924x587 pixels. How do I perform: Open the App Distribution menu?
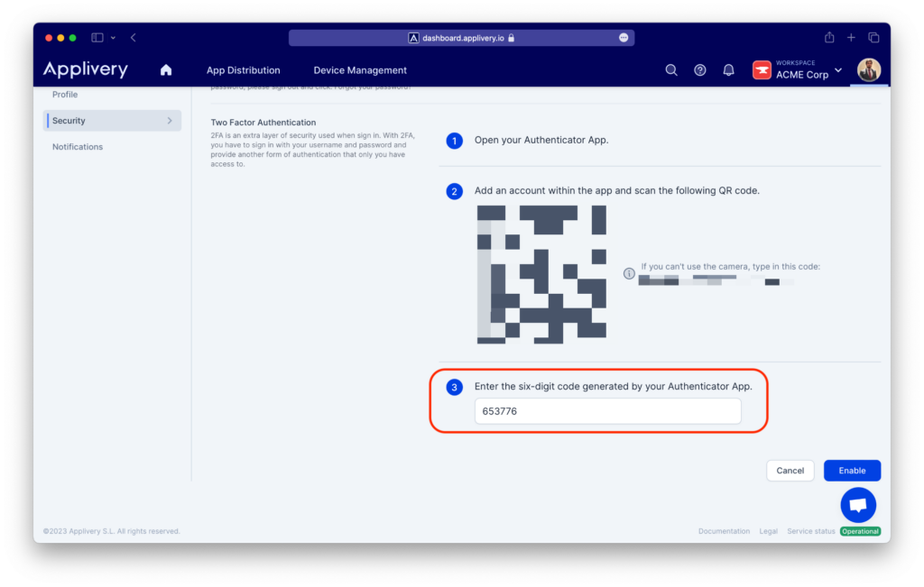244,70
